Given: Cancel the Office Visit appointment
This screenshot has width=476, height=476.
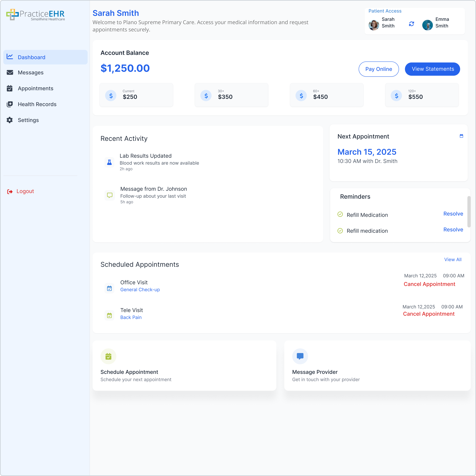Looking at the screenshot, I should pos(429,284).
